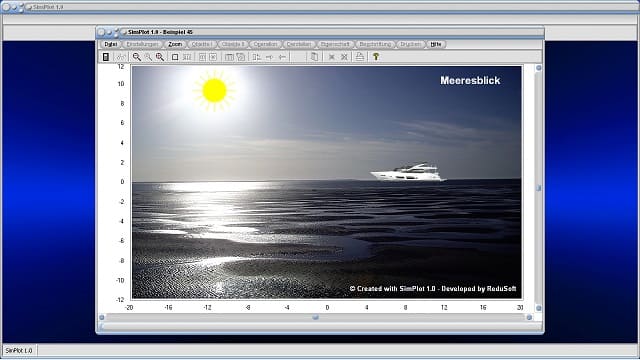Click the greyed single X delete icon
The image size is (640, 360).
click(331, 57)
